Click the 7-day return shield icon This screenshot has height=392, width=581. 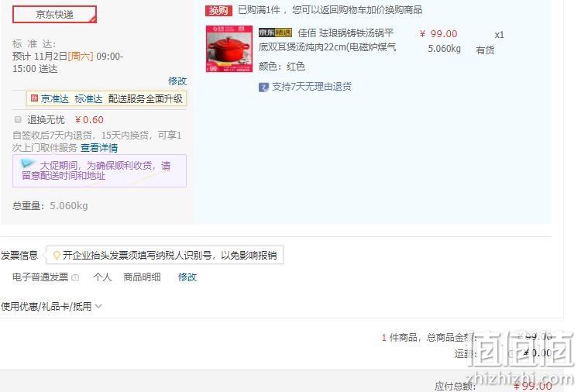click(263, 87)
